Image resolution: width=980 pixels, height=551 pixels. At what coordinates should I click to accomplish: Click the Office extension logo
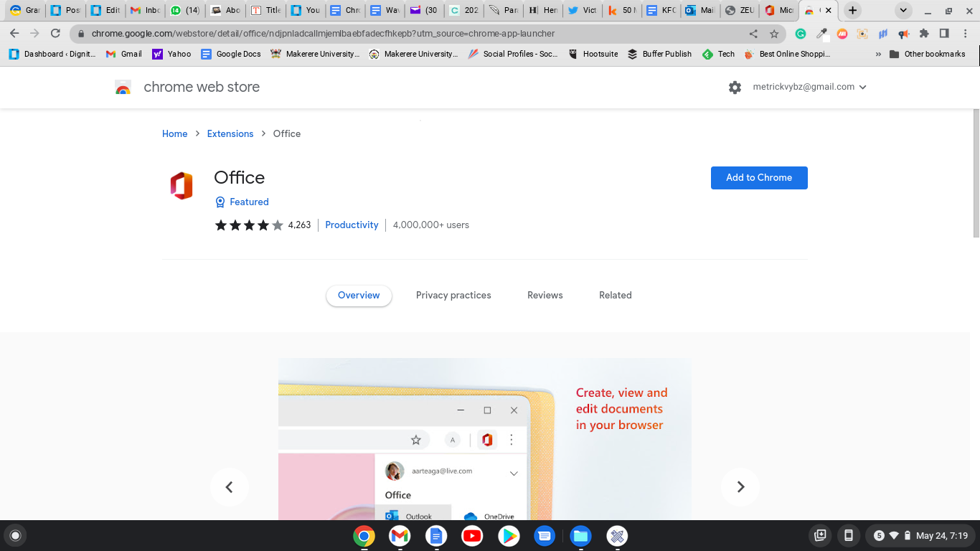coord(182,186)
